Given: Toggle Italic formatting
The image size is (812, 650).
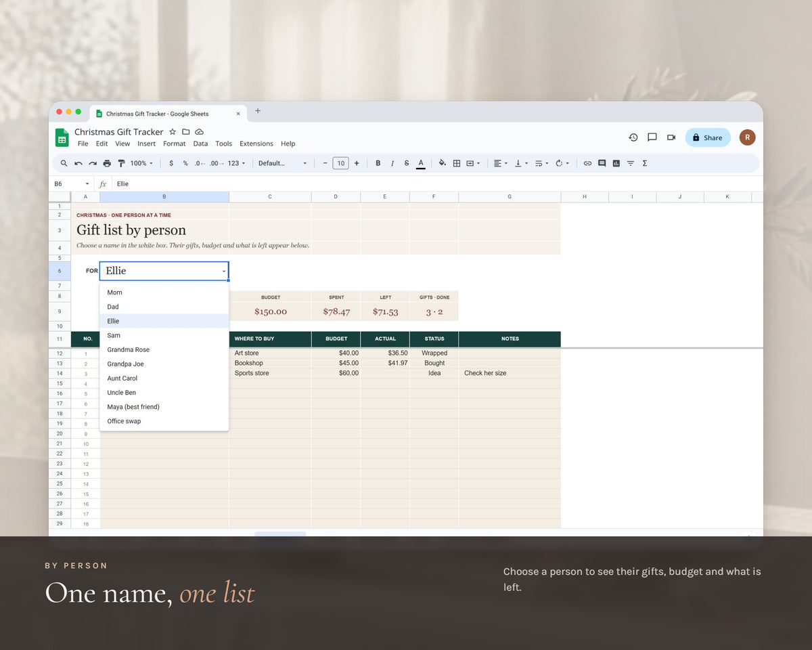Looking at the screenshot, I should click(x=392, y=163).
